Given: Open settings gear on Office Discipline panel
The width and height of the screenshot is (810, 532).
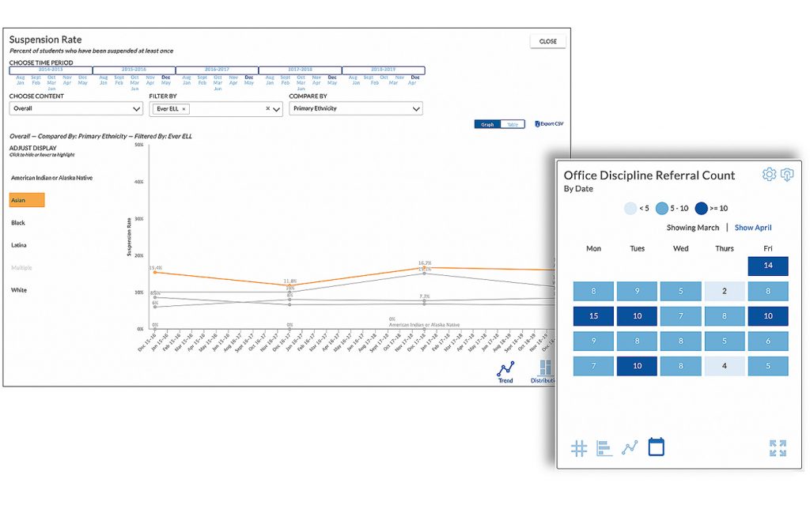Looking at the screenshot, I should [768, 175].
